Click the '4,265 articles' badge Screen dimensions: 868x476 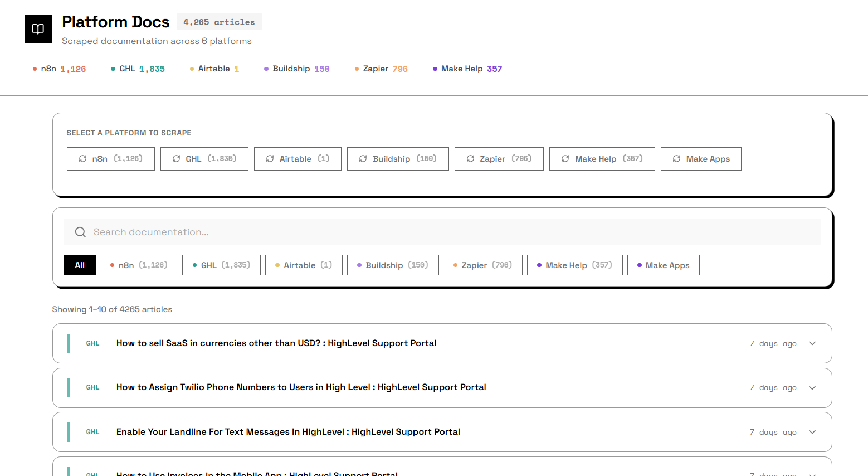tap(219, 22)
